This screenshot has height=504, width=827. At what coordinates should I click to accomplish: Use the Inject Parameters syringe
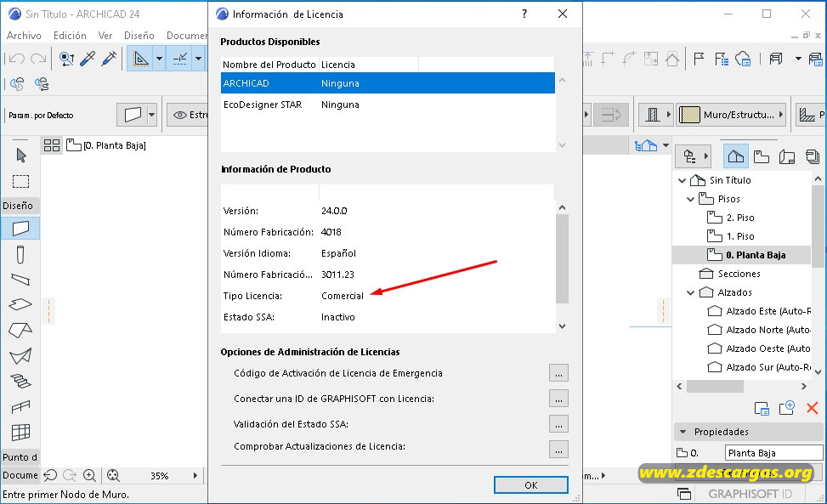tap(109, 59)
